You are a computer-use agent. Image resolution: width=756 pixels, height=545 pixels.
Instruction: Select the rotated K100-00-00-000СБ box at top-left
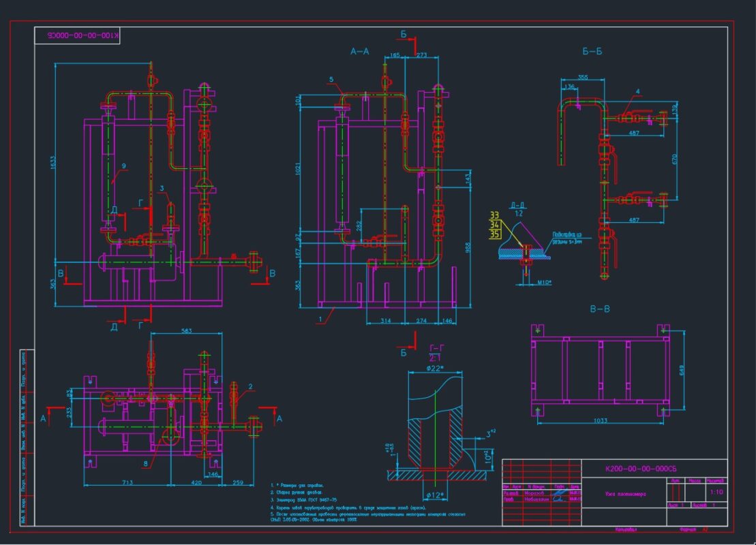click(x=77, y=35)
